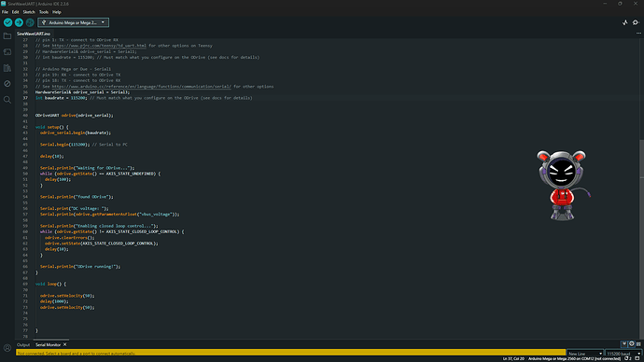Open the Debug sidebar panel
This screenshot has width=644, height=362.
click(x=7, y=84)
